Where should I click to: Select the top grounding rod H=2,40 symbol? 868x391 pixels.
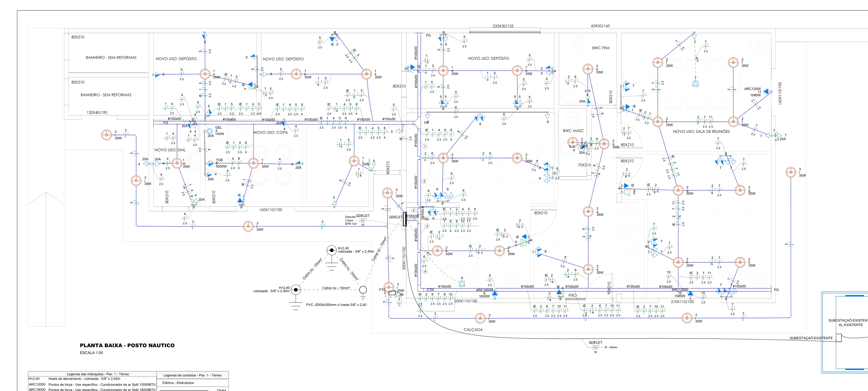pos(331,250)
